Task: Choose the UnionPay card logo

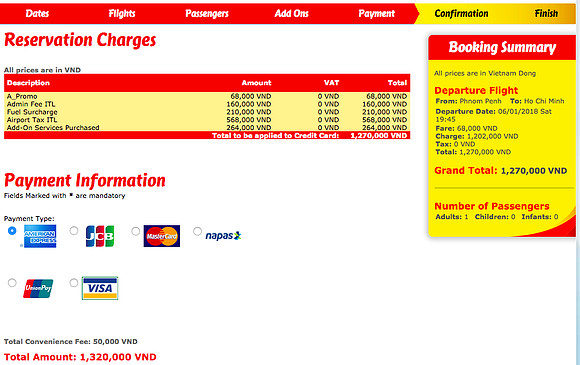Action: point(38,288)
